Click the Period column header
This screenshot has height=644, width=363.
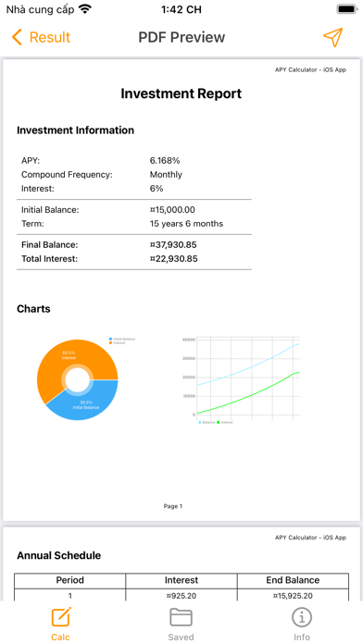point(69,580)
